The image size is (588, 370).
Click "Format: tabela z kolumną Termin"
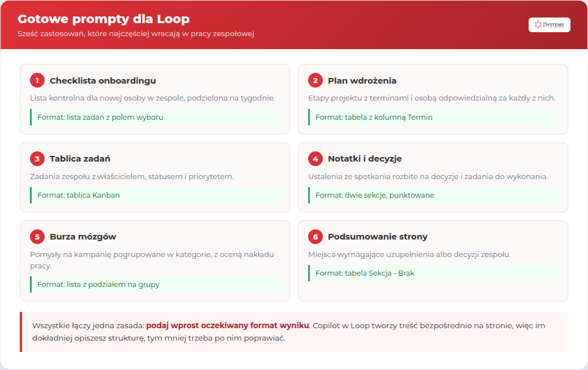[x=433, y=117]
